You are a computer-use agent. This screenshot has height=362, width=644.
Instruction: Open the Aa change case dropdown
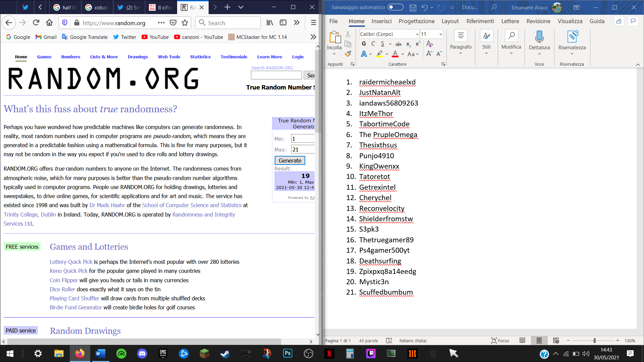(x=413, y=54)
